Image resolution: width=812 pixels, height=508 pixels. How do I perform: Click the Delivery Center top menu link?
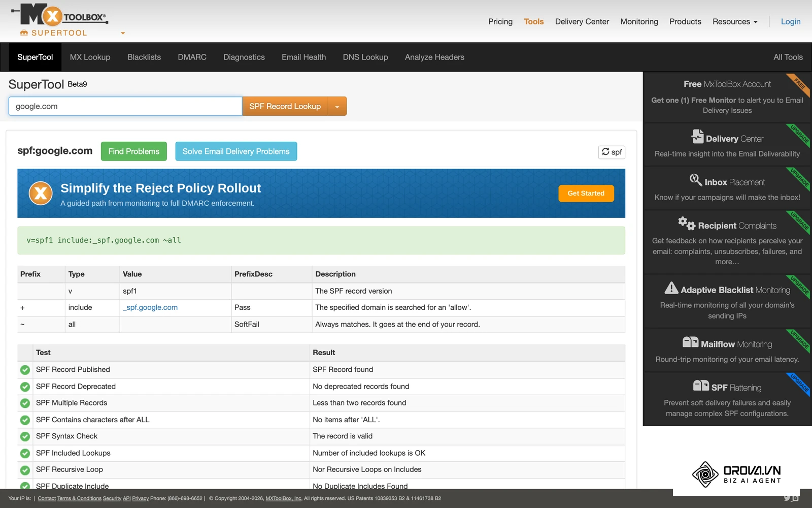click(x=582, y=21)
